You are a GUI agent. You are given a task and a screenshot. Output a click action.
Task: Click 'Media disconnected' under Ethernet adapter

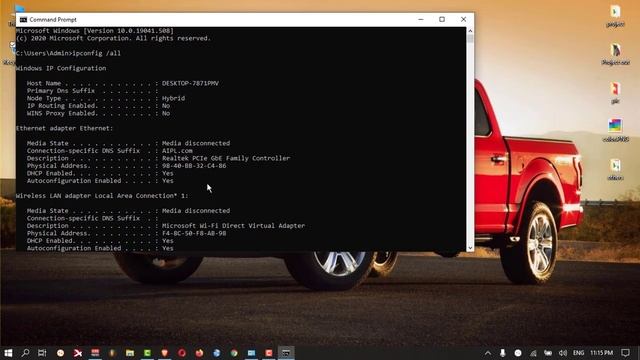click(196, 143)
